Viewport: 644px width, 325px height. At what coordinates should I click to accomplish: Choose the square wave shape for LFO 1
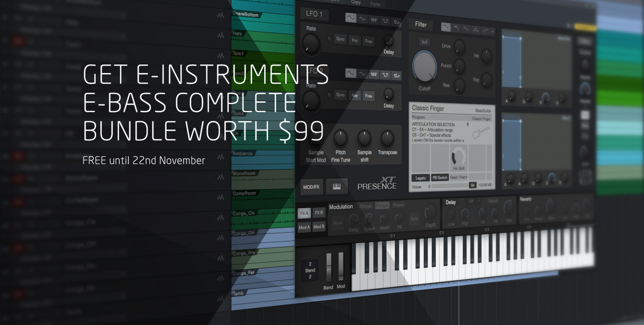pyautogui.click(x=385, y=21)
